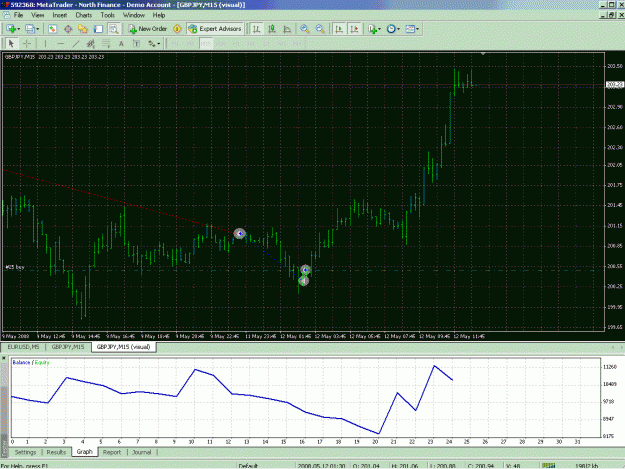Image resolution: width=625 pixels, height=469 pixels.
Task: Click the Periods clock icon
Action: [391, 29]
